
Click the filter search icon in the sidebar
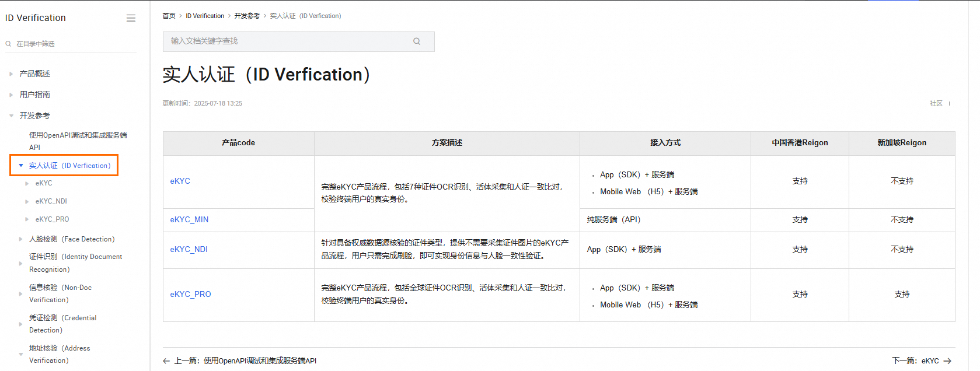[x=8, y=44]
